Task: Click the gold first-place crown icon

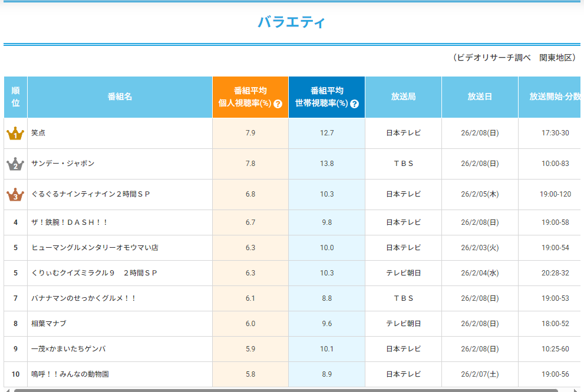Action: (15, 134)
